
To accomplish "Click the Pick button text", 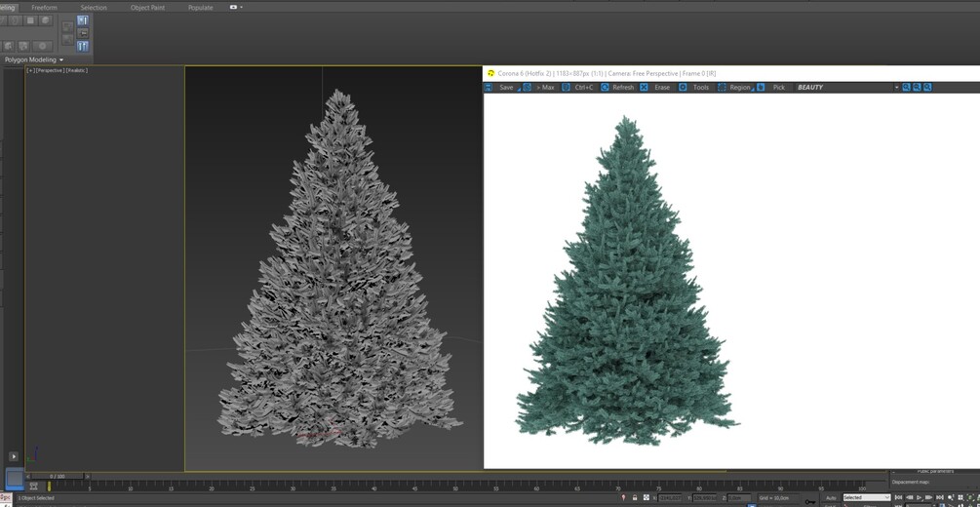I will click(779, 88).
